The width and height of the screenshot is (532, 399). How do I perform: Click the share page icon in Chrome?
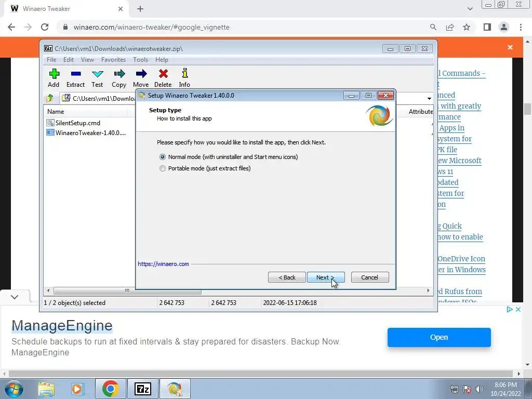tap(450, 27)
